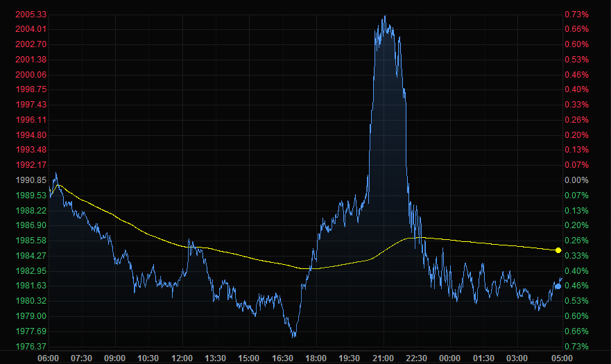Click the 01:30 time axis label
611x364 pixels.
483,358
